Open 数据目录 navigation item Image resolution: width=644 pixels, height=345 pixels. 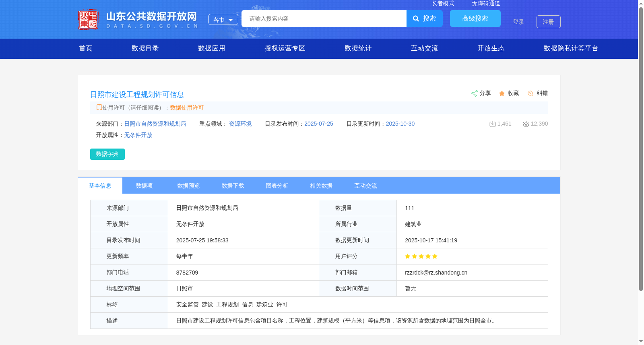[145, 48]
